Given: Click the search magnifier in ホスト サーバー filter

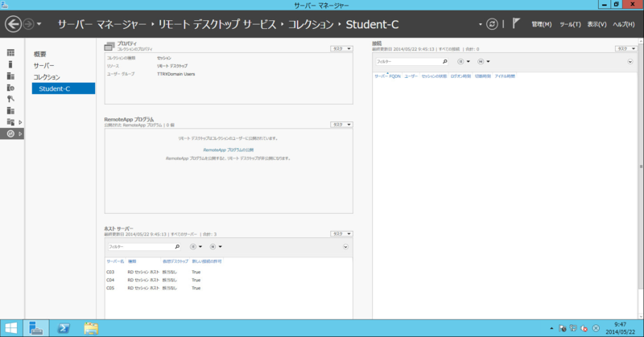Looking at the screenshot, I should coord(177,247).
